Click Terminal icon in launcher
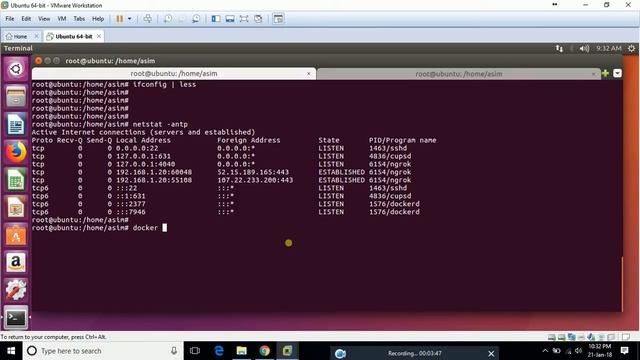The image size is (640, 360). pos(16,318)
